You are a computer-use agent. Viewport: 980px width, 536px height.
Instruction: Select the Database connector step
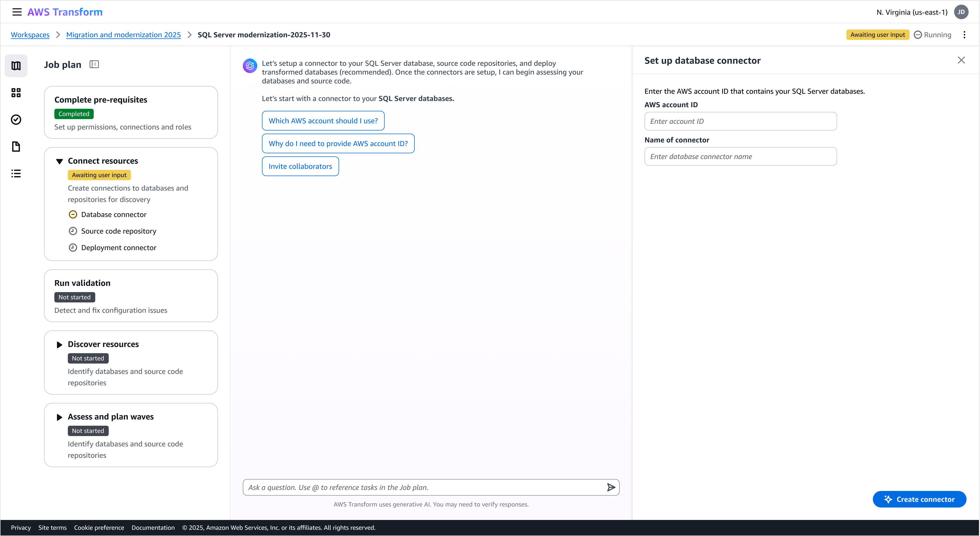pos(113,214)
